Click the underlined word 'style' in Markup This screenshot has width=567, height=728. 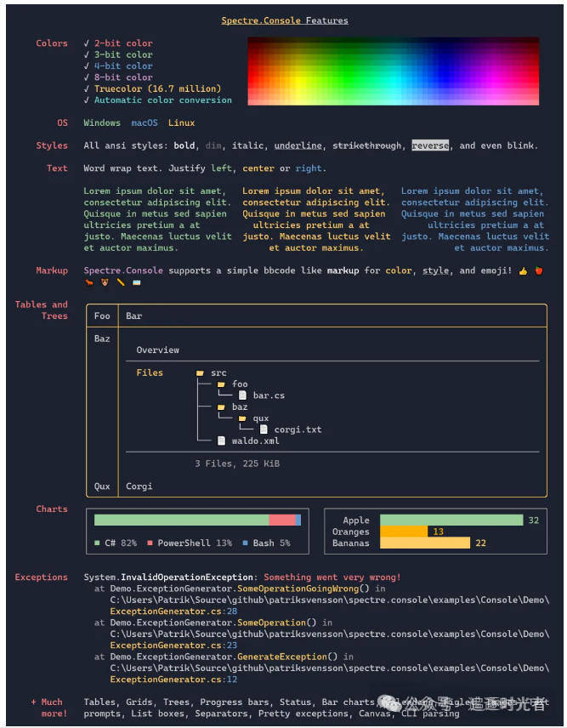pos(436,270)
